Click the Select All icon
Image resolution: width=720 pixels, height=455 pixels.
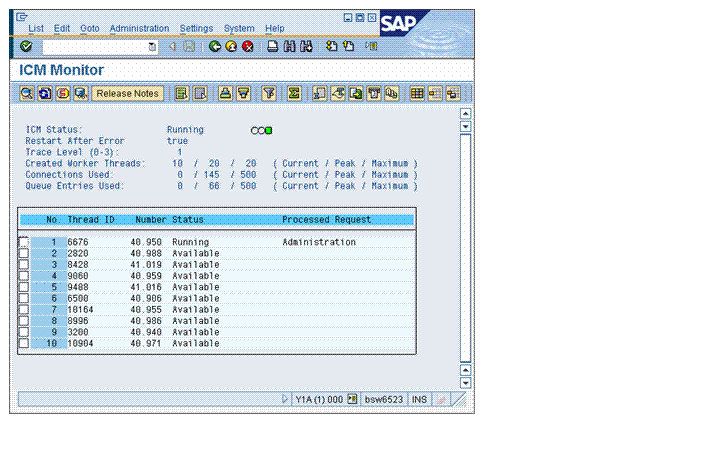181,94
